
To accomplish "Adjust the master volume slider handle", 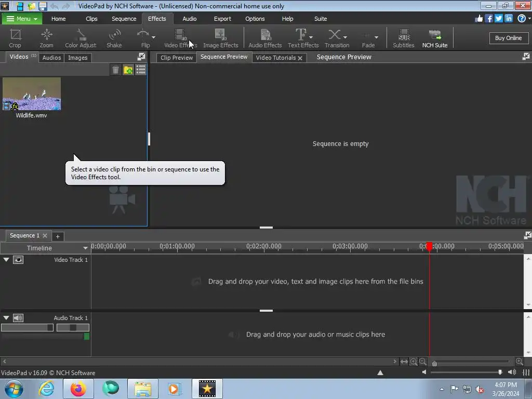I will pyautogui.click(x=500, y=372).
